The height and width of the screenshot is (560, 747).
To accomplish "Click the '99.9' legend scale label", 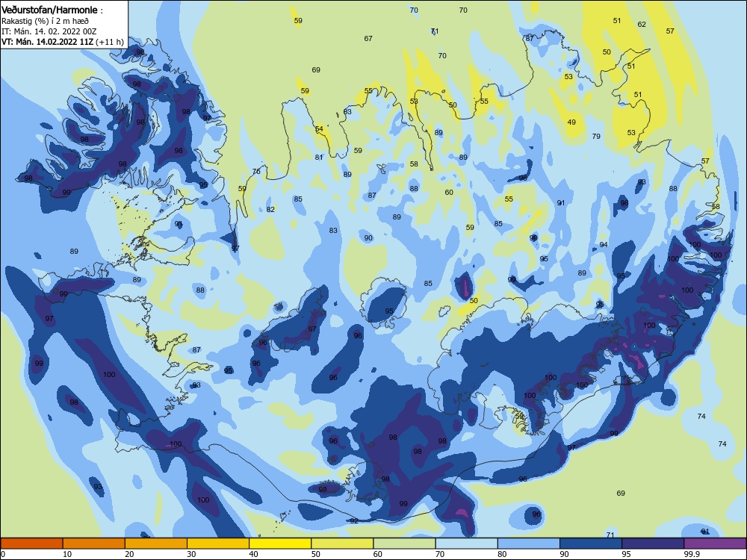I will tap(691, 554).
